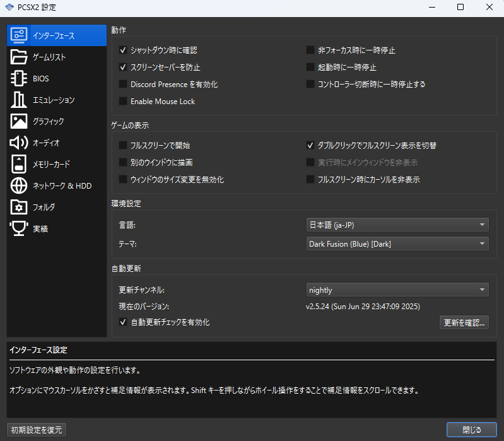The image size is (504, 441).
Task: Click the 現在のバージョン label
Action: coord(144,307)
